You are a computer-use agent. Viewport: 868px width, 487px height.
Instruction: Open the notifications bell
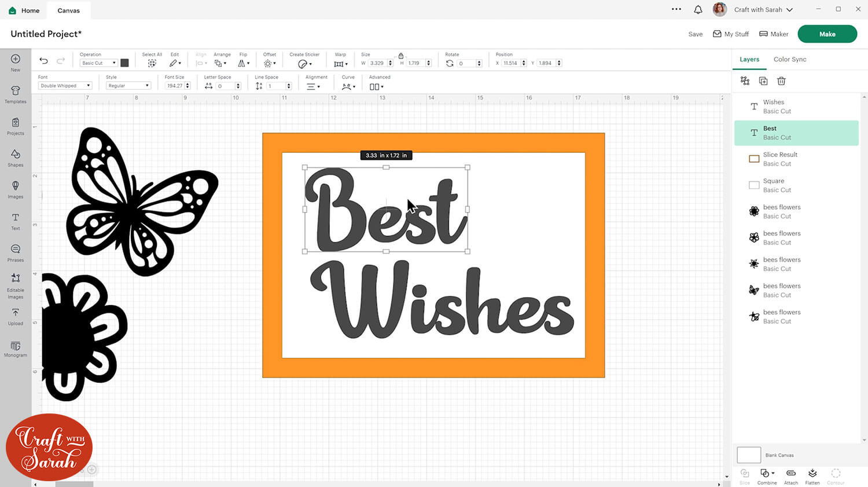pos(698,9)
